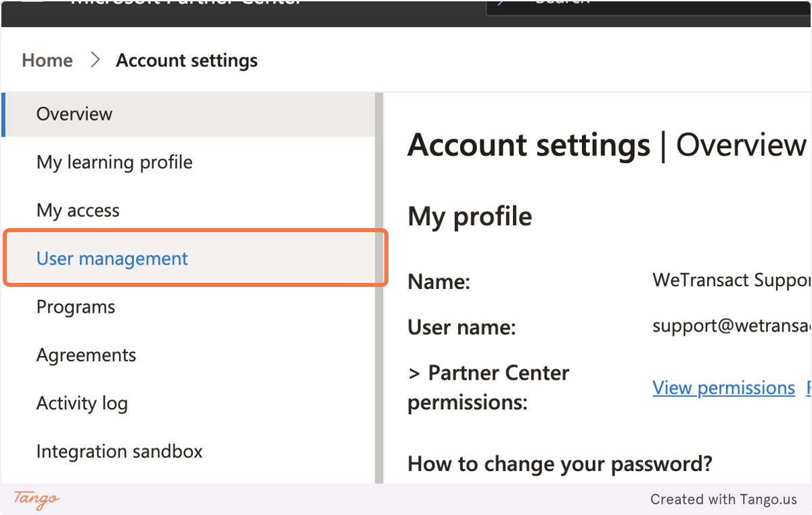Open Integration sandbox
This screenshot has height=515, width=812.
[x=189, y=451]
